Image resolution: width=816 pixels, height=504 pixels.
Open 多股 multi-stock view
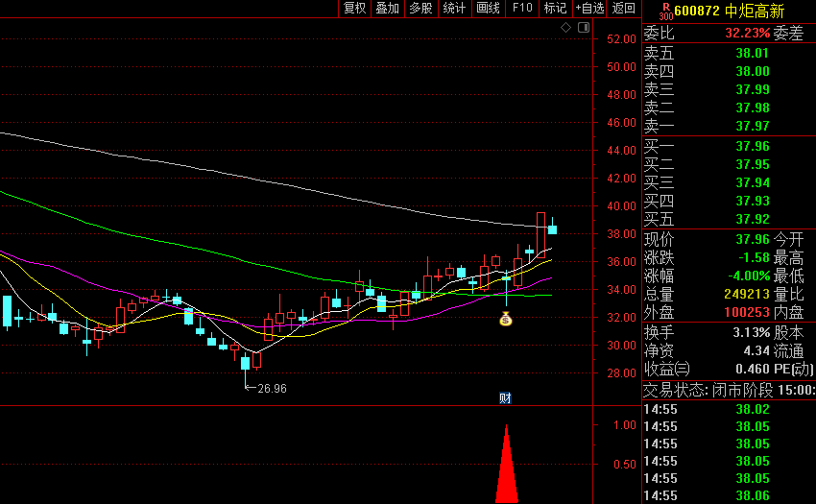click(420, 9)
